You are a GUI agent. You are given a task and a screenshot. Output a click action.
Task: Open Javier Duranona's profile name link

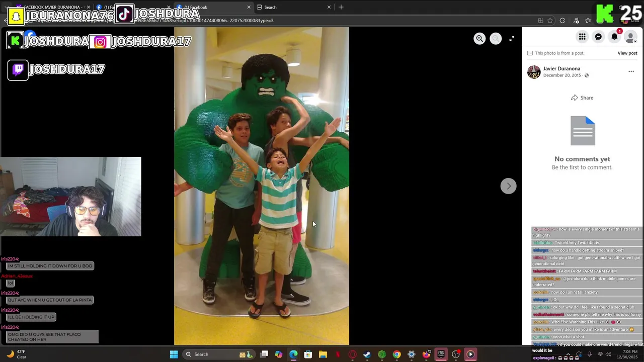pyautogui.click(x=561, y=68)
